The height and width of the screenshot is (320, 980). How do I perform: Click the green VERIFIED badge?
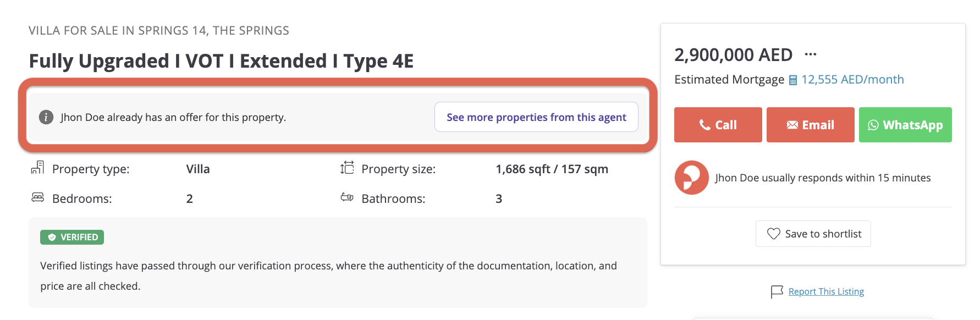pyautogui.click(x=72, y=237)
